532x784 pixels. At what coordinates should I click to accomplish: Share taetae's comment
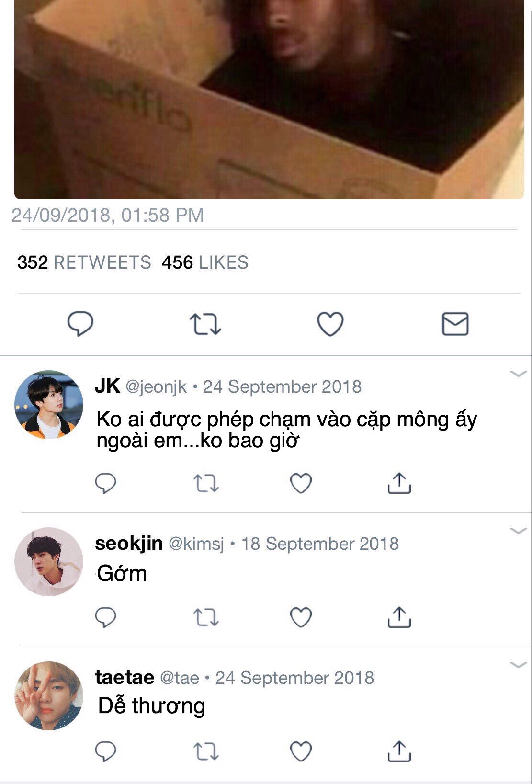click(399, 751)
